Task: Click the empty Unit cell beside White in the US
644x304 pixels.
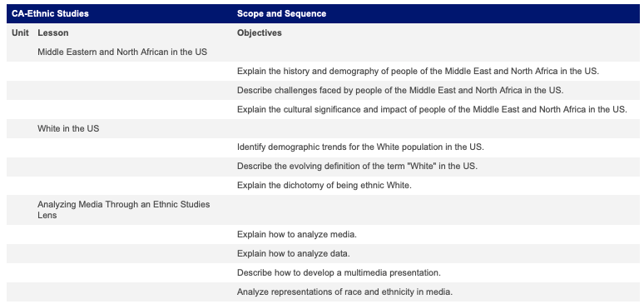Action: [20, 128]
